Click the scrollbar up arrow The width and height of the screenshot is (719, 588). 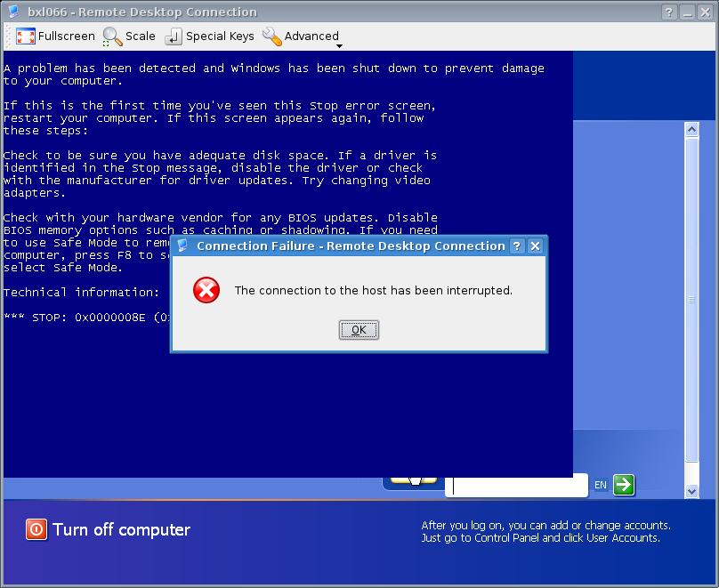[x=691, y=130]
